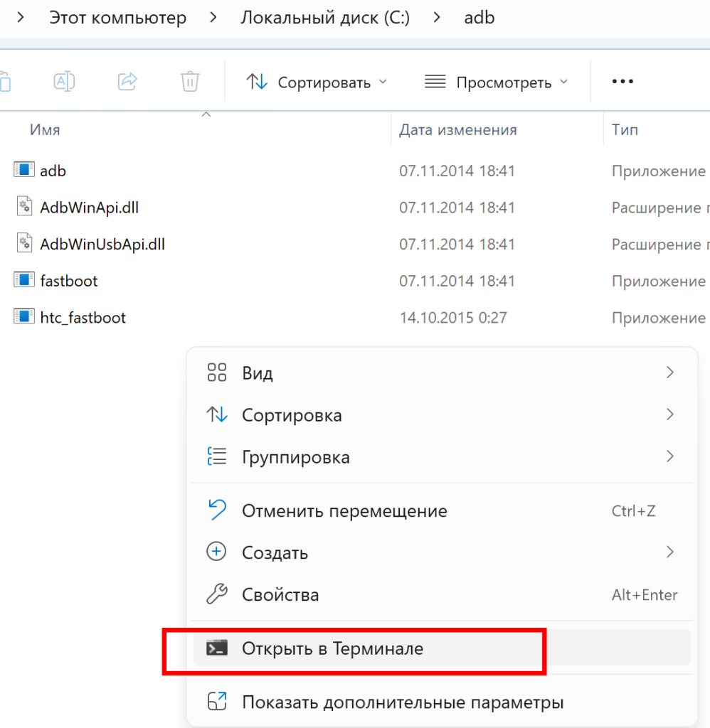Click the htc_fastboot application icon

pos(24,316)
